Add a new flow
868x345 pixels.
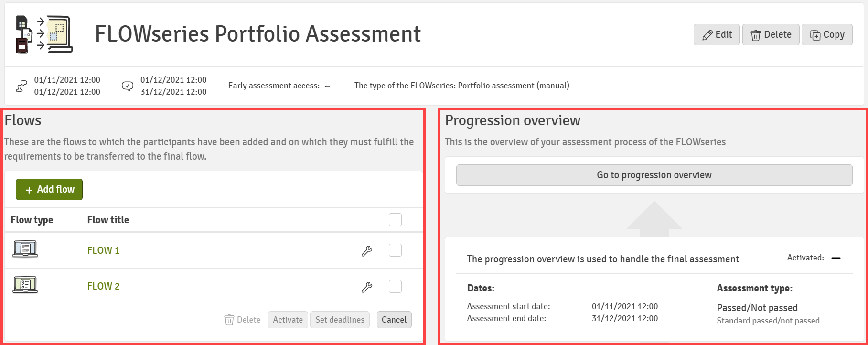[49, 189]
